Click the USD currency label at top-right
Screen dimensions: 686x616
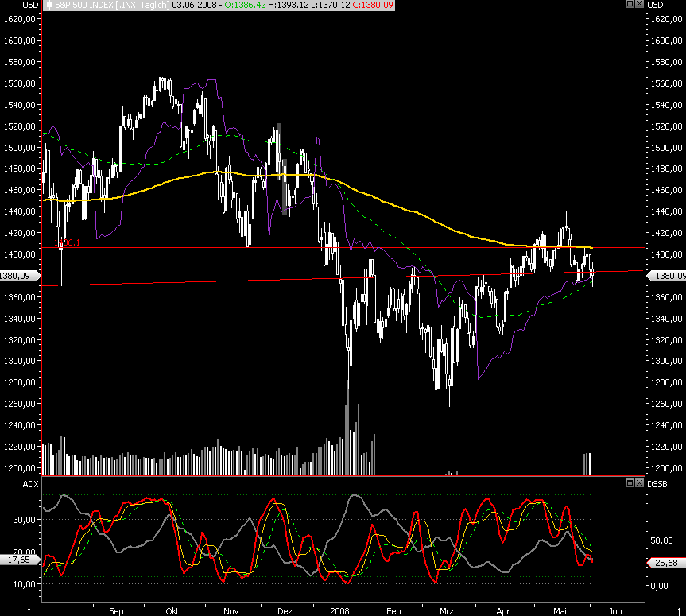655,5
